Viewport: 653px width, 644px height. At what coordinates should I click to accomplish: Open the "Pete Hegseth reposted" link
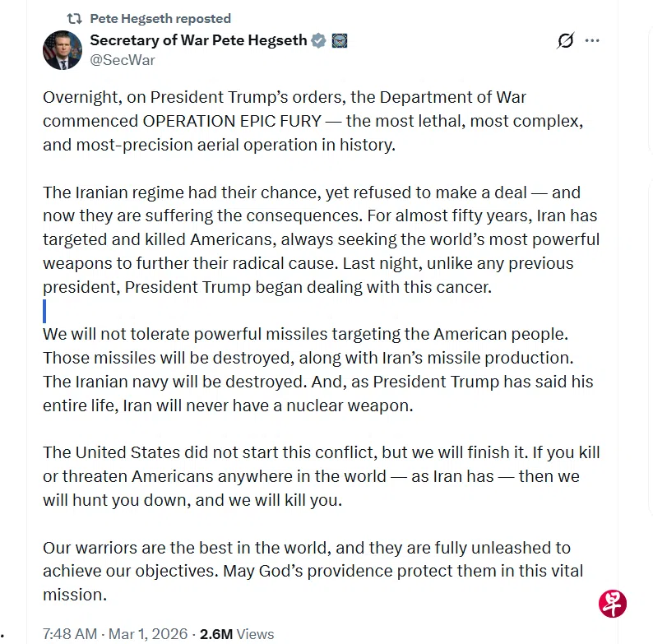(x=160, y=18)
